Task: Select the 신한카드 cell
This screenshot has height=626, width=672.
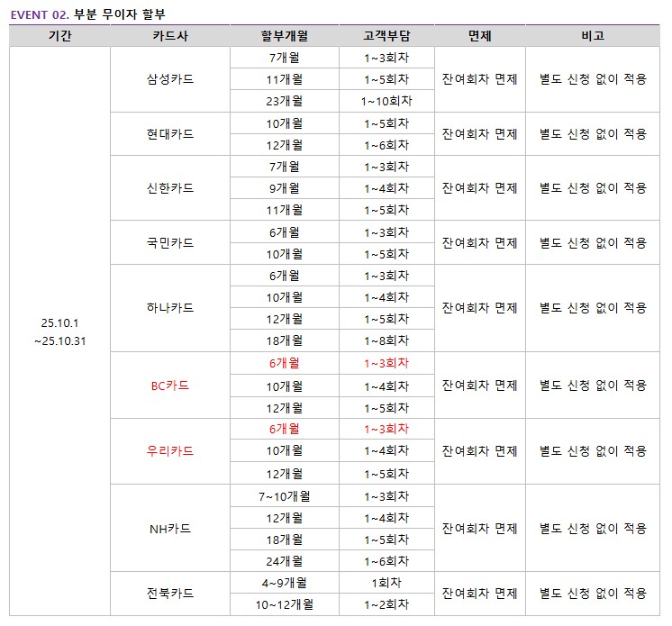Action: 170,188
